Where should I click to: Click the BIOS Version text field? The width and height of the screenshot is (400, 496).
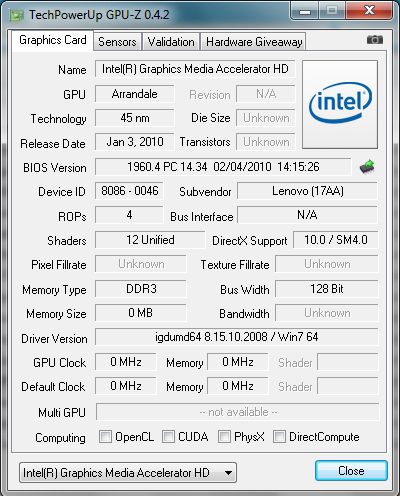[x=223, y=167]
